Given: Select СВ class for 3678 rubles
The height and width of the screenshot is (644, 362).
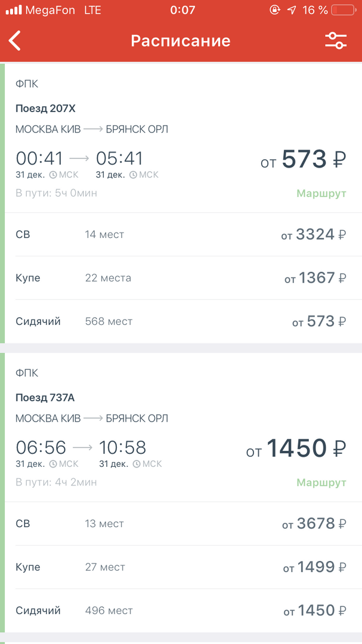Looking at the screenshot, I should [181, 524].
